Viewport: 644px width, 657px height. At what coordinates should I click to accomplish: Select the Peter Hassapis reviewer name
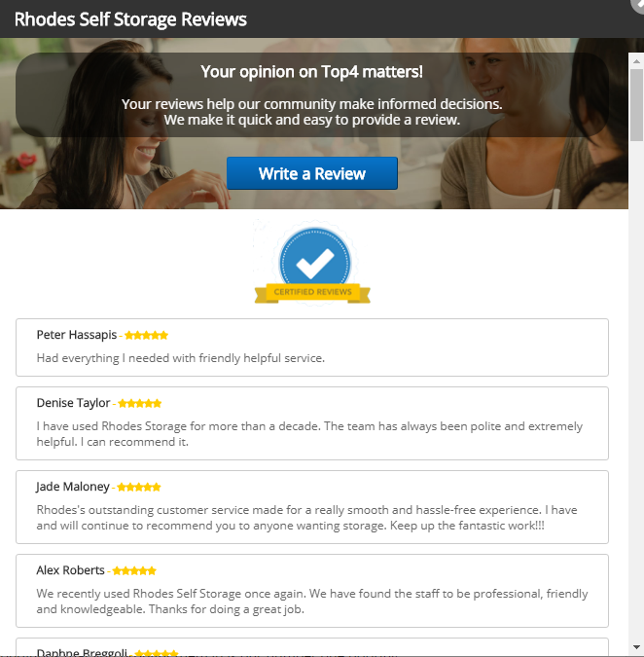coord(77,335)
